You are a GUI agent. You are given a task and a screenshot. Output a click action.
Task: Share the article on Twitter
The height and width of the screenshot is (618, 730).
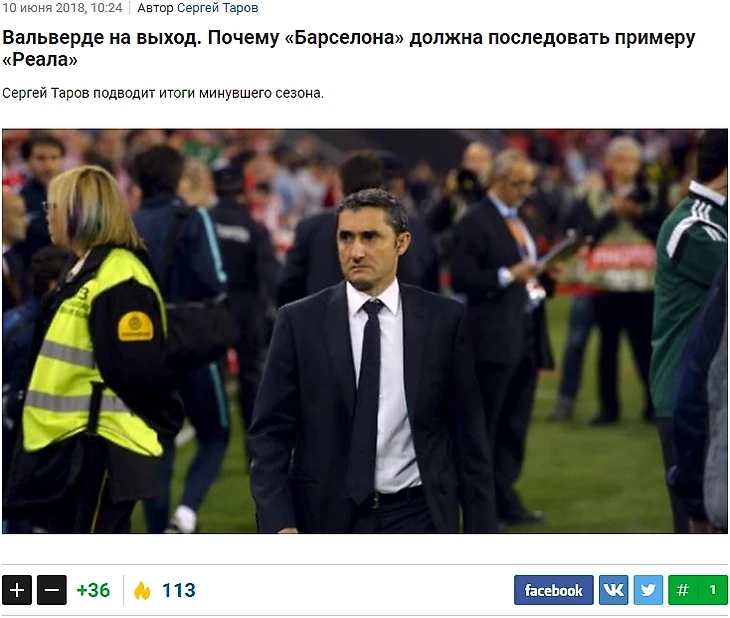(x=648, y=590)
